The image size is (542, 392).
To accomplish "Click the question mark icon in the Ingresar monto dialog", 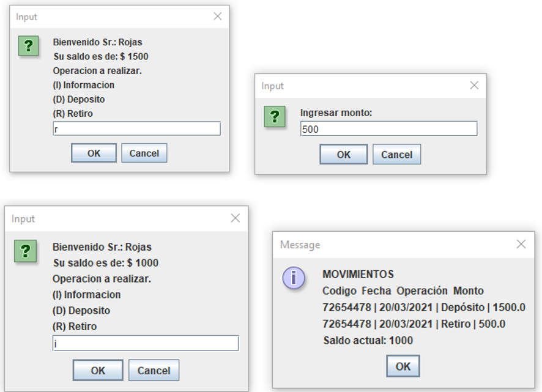I will tap(275, 116).
